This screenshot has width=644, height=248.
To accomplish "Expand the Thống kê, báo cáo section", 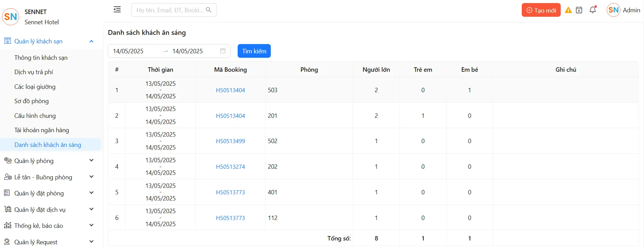I will pos(91,225).
